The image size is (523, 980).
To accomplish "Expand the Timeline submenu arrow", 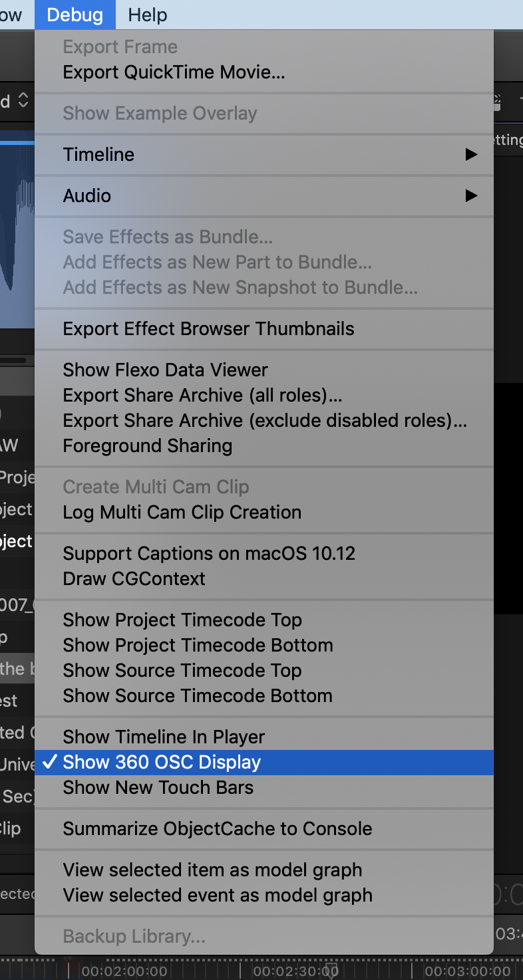I will tap(471, 154).
